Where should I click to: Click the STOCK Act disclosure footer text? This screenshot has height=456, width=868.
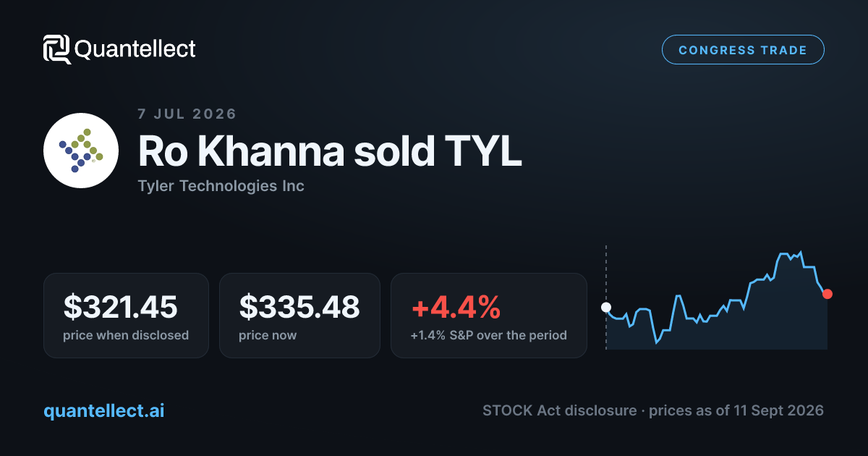click(561, 410)
